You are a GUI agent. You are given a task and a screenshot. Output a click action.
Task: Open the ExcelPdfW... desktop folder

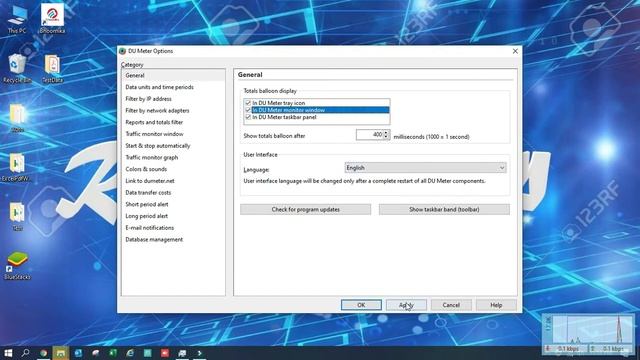click(17, 167)
